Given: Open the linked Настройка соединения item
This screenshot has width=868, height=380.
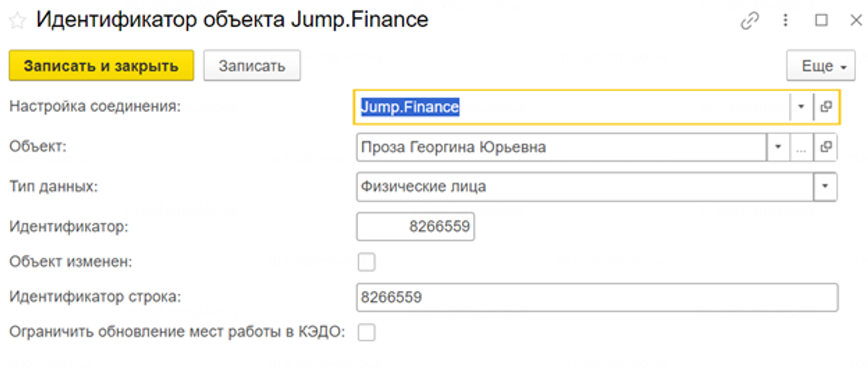Looking at the screenshot, I should 826,107.
